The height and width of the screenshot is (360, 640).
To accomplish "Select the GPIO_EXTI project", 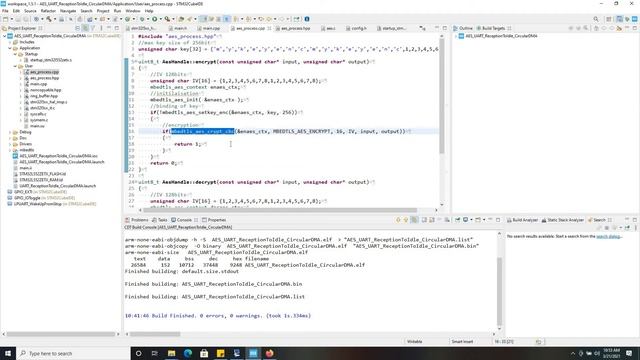I will [23, 192].
